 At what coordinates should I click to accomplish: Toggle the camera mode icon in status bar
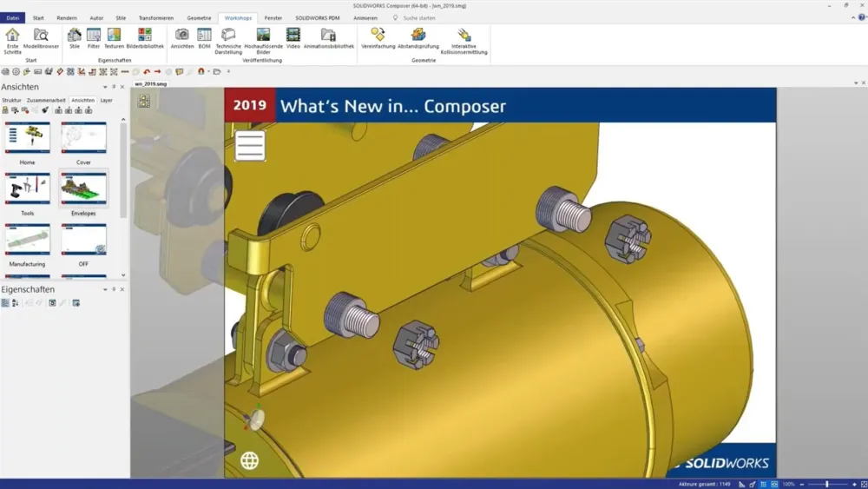(774, 484)
